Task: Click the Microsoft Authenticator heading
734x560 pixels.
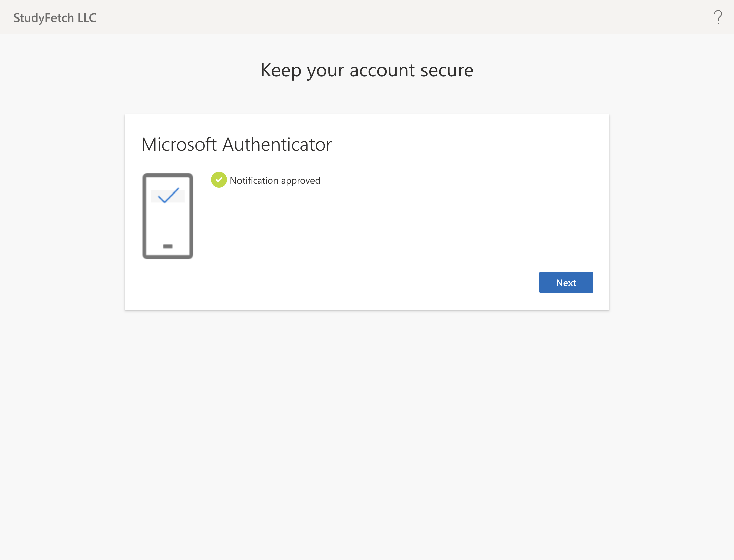Action: point(236,144)
